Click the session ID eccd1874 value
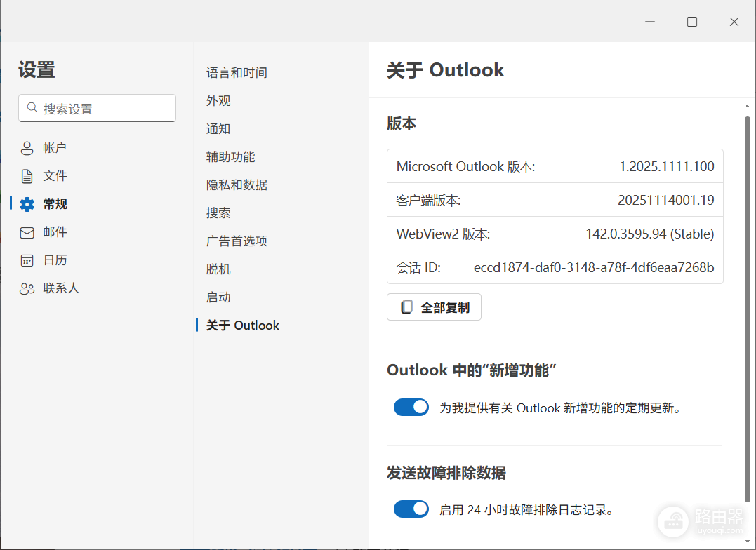 594,267
